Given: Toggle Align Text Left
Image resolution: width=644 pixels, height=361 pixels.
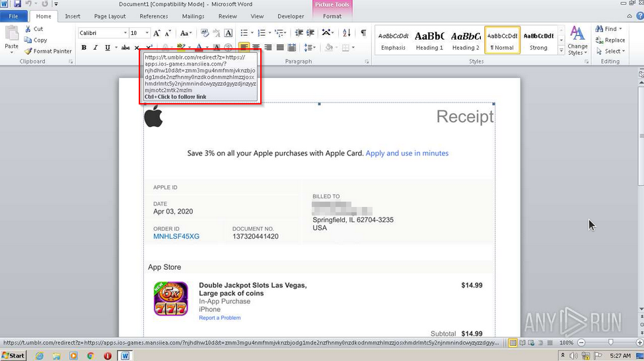Looking at the screenshot, I should (244, 48).
